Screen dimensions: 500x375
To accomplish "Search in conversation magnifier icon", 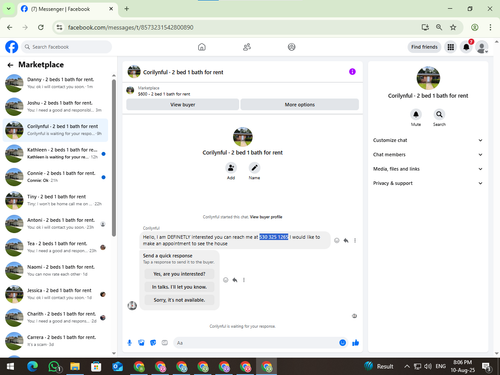I will pyautogui.click(x=439, y=114).
